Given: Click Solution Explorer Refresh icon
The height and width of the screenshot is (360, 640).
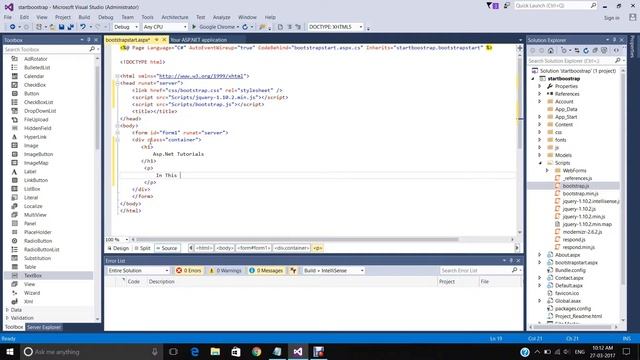Looking at the screenshot, I should (586, 51).
